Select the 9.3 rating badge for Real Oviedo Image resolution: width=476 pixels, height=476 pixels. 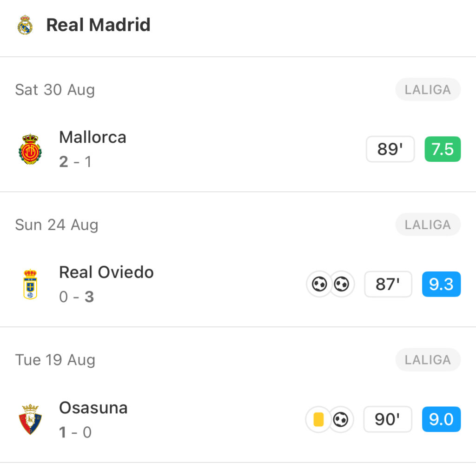pos(442,284)
